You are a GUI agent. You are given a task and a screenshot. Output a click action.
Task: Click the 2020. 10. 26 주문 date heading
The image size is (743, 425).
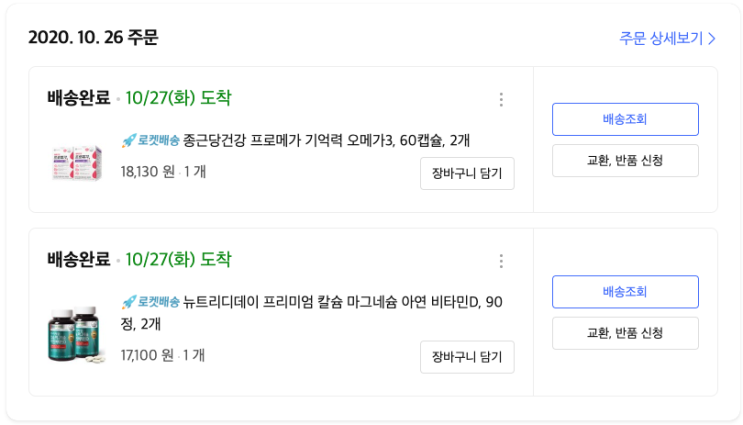click(93, 38)
